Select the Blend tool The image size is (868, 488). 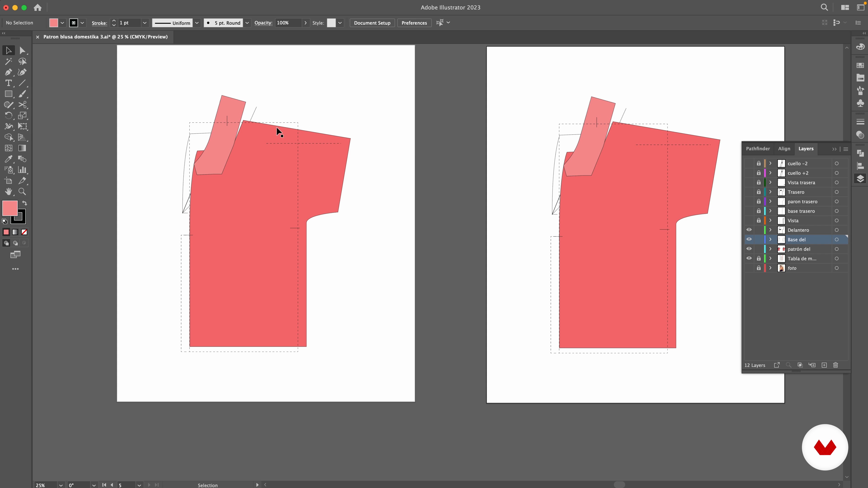pyautogui.click(x=22, y=159)
